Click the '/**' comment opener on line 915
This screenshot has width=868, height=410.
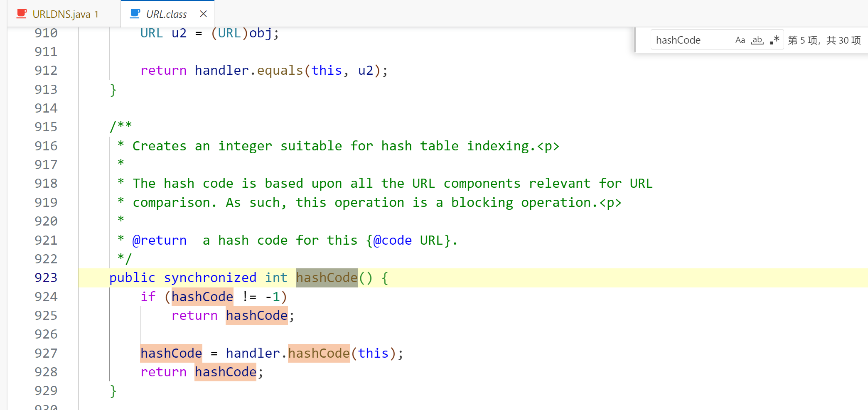[120, 126]
